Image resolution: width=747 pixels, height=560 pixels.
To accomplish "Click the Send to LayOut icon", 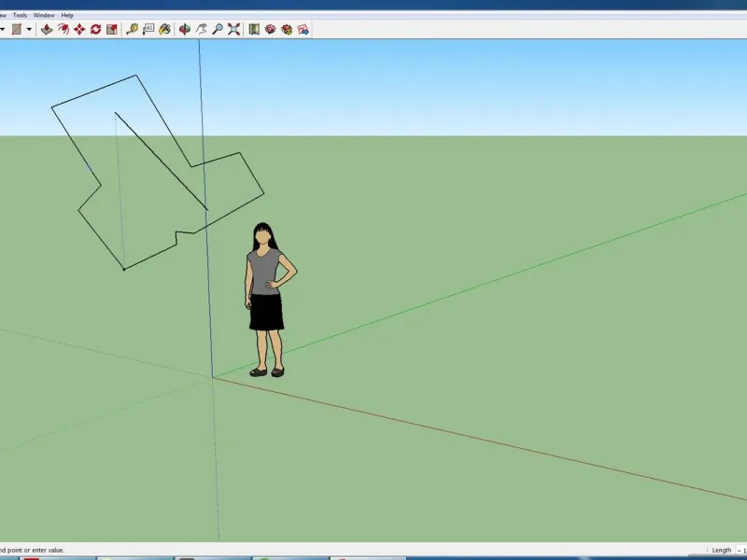I will 303,30.
